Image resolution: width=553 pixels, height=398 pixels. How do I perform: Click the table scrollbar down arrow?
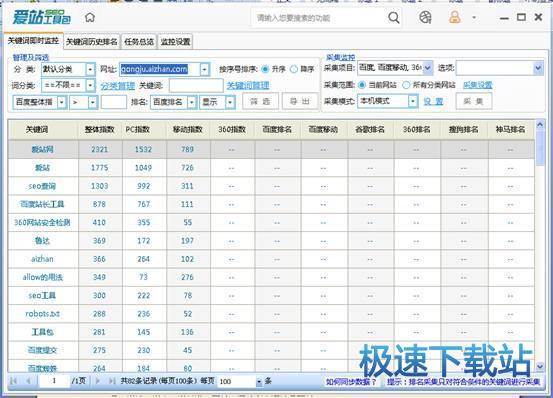[x=540, y=367]
